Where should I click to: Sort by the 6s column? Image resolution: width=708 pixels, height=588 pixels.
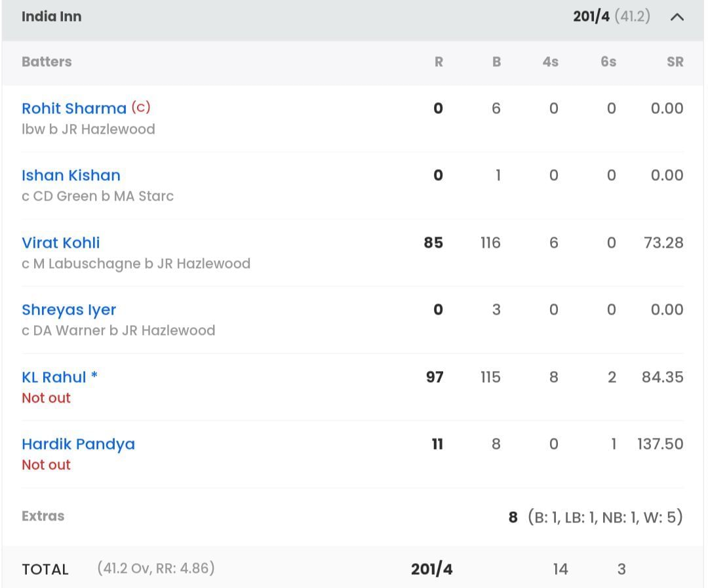coord(608,62)
